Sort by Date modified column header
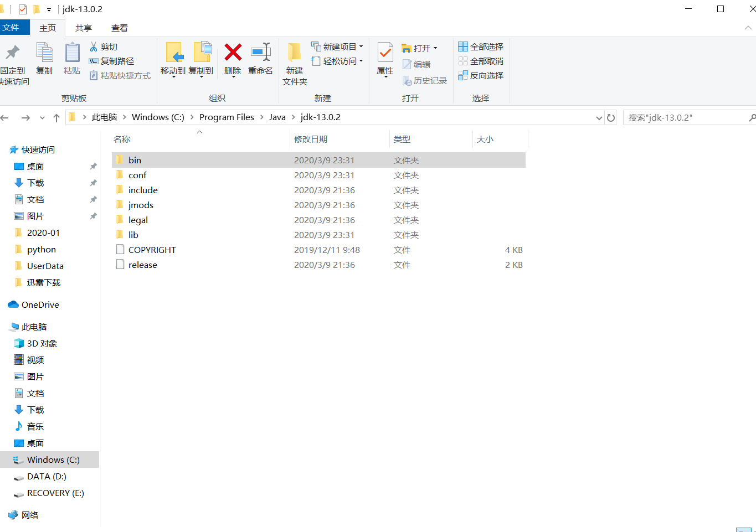This screenshot has width=756, height=532. click(x=340, y=139)
